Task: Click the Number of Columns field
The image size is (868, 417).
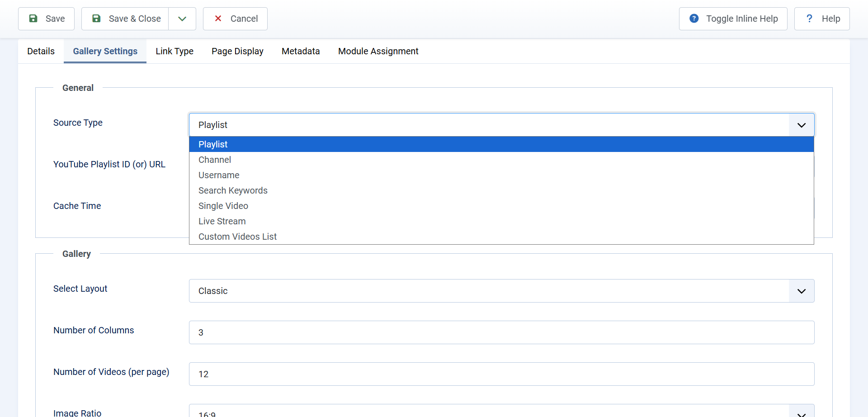Action: coord(501,332)
